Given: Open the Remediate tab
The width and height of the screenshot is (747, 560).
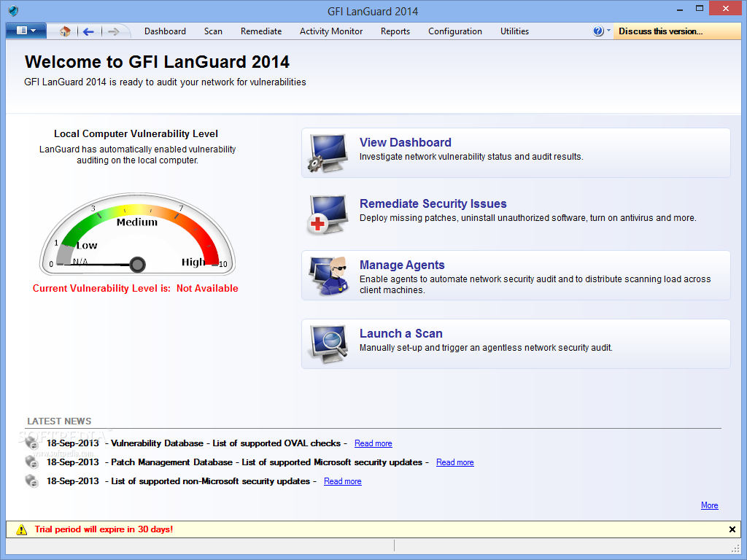Looking at the screenshot, I should [x=261, y=31].
